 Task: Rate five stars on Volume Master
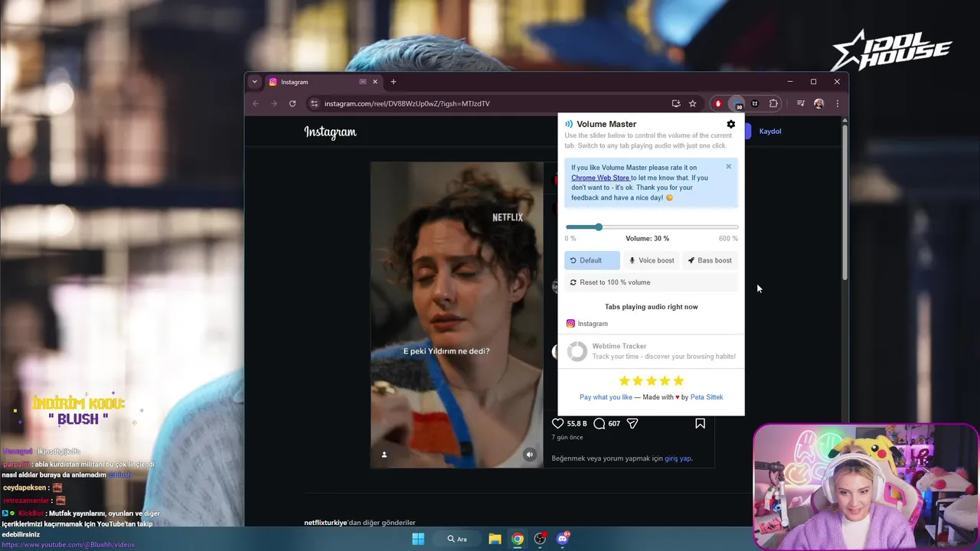[x=678, y=380]
